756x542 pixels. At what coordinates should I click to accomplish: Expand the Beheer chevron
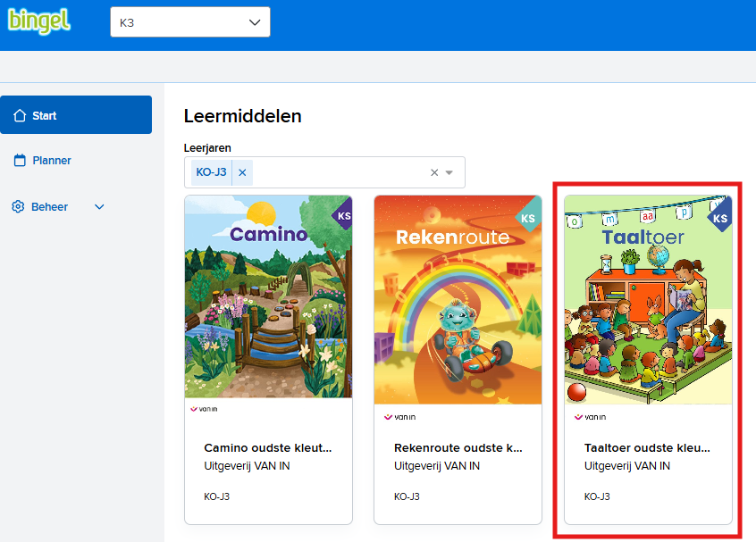point(99,207)
